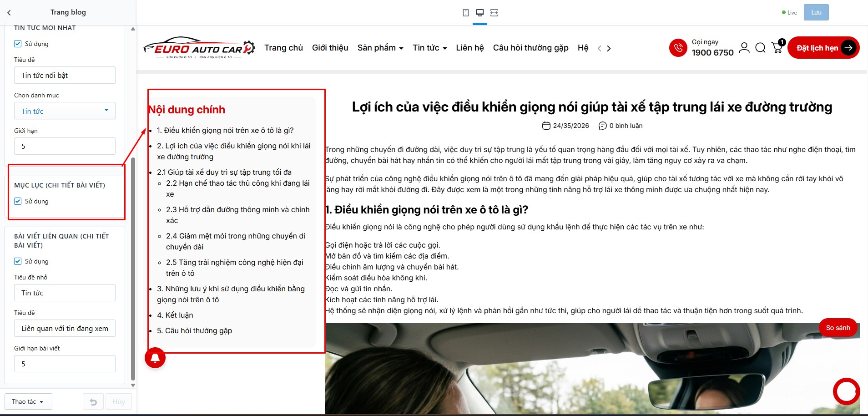This screenshot has width=868, height=416.
Task: Jump to '3. Những lưu ý khi sử dụng'
Action: [231, 294]
